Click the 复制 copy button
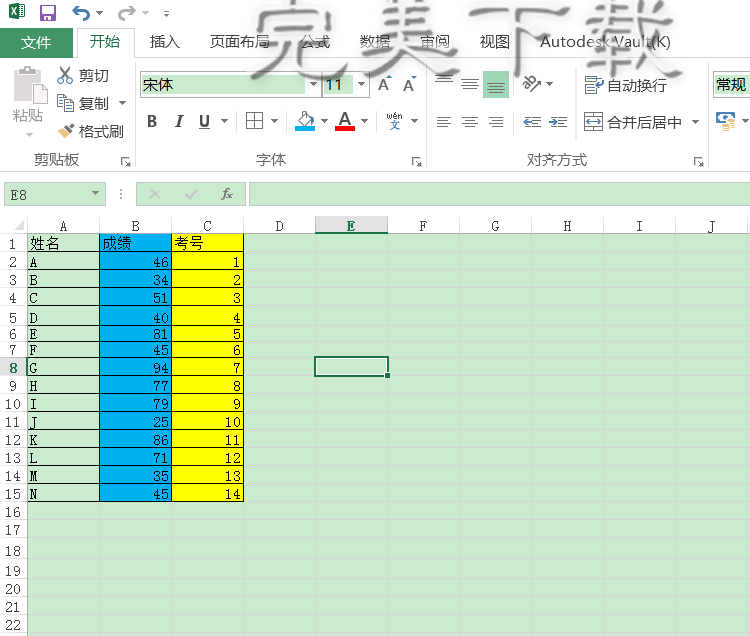Screen dimensions: 750x636 [x=83, y=103]
